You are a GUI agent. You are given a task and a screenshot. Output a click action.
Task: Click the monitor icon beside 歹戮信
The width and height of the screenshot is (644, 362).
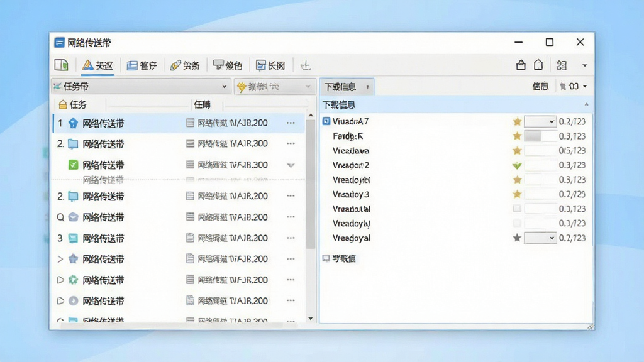point(326,258)
